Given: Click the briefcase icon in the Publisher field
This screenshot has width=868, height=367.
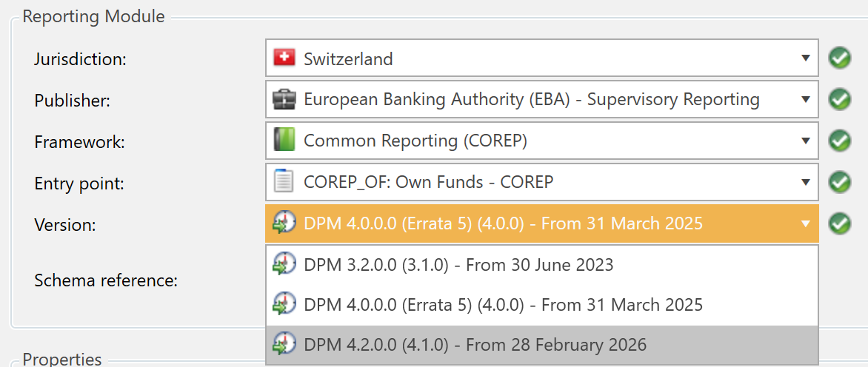Looking at the screenshot, I should 284,99.
